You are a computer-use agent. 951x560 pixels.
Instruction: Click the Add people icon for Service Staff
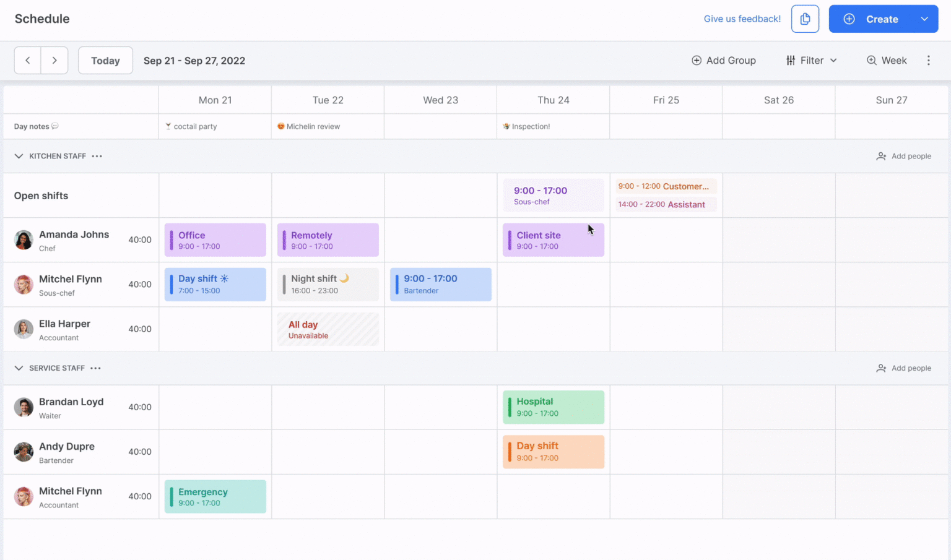(881, 368)
